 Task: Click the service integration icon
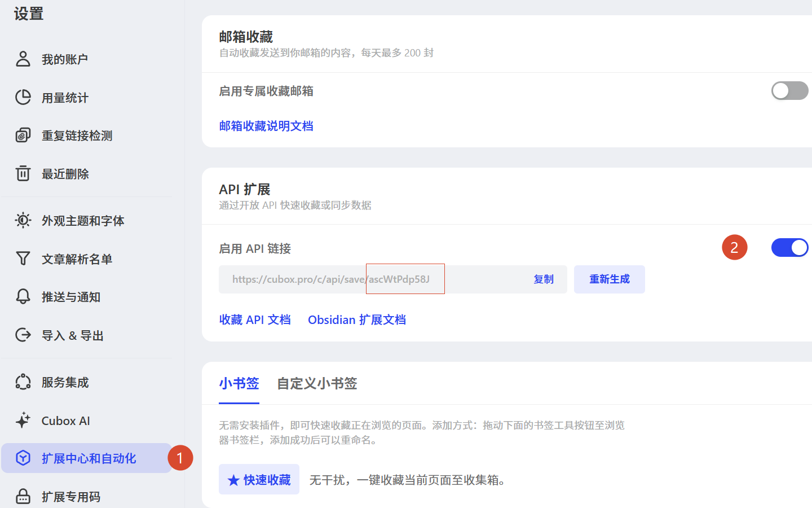[23, 382]
